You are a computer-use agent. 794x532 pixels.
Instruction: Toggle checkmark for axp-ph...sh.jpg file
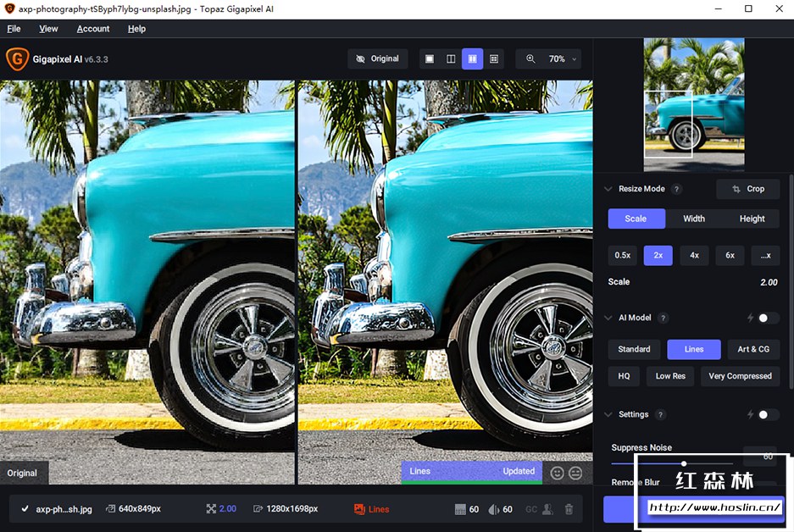25,509
